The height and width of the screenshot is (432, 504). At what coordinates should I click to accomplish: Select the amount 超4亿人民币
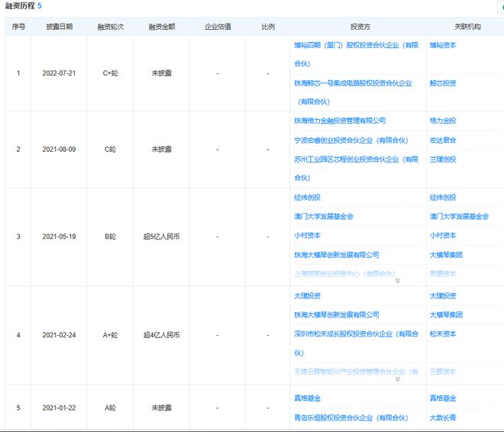pyautogui.click(x=161, y=335)
